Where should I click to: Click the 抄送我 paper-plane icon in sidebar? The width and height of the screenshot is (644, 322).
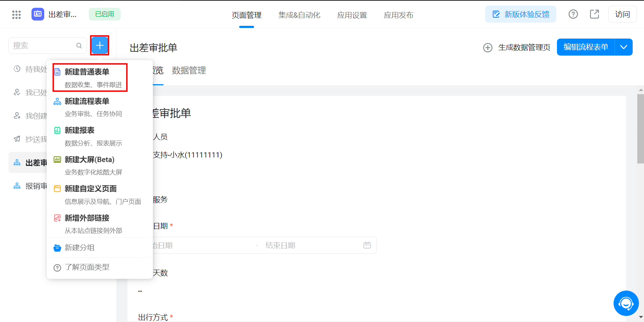[17, 139]
